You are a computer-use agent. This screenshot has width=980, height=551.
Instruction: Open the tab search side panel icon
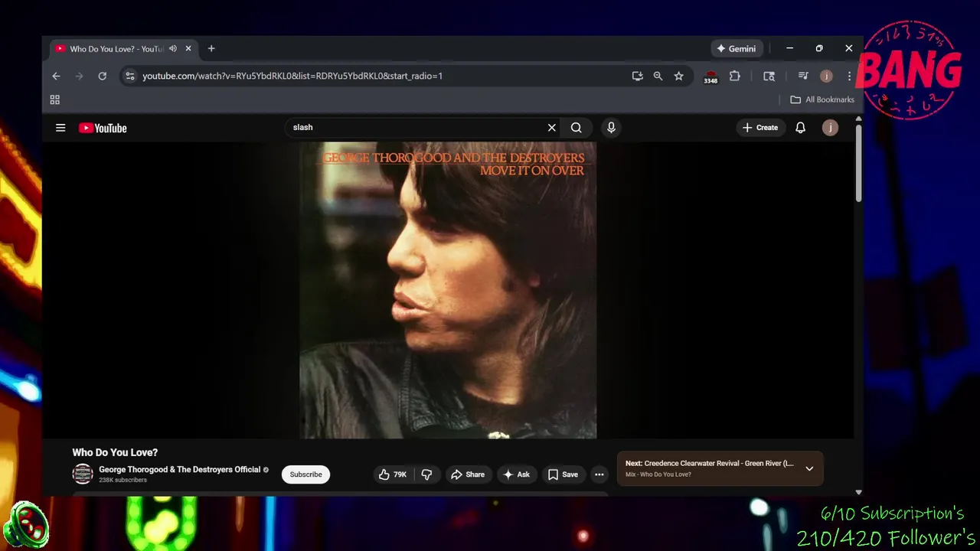tap(769, 76)
